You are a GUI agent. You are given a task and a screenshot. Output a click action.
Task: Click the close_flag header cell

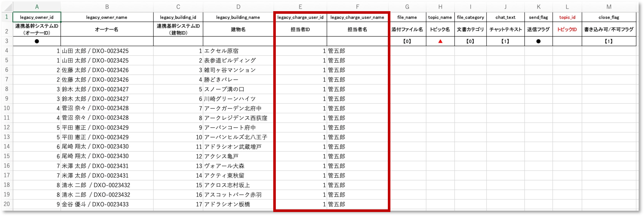pyautogui.click(x=609, y=17)
